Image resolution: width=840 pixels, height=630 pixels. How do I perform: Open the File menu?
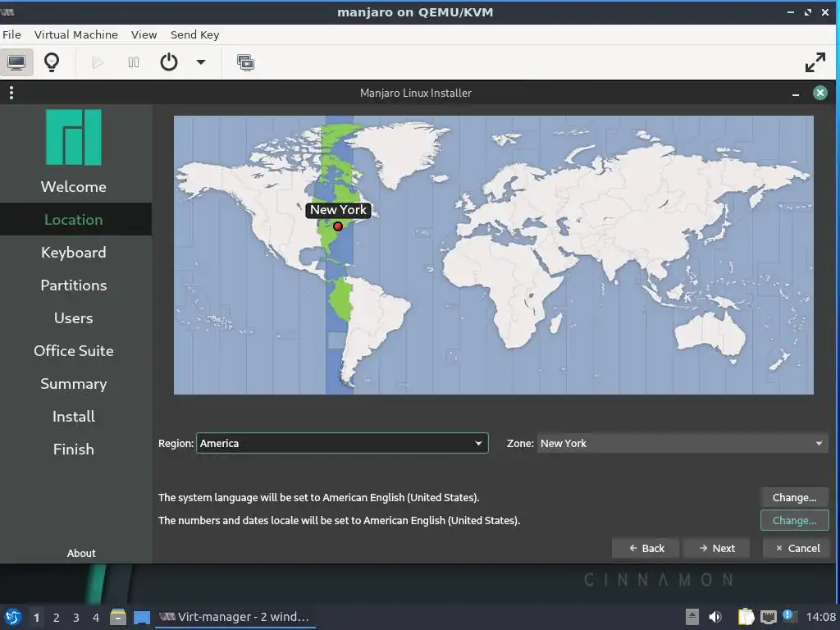11,34
